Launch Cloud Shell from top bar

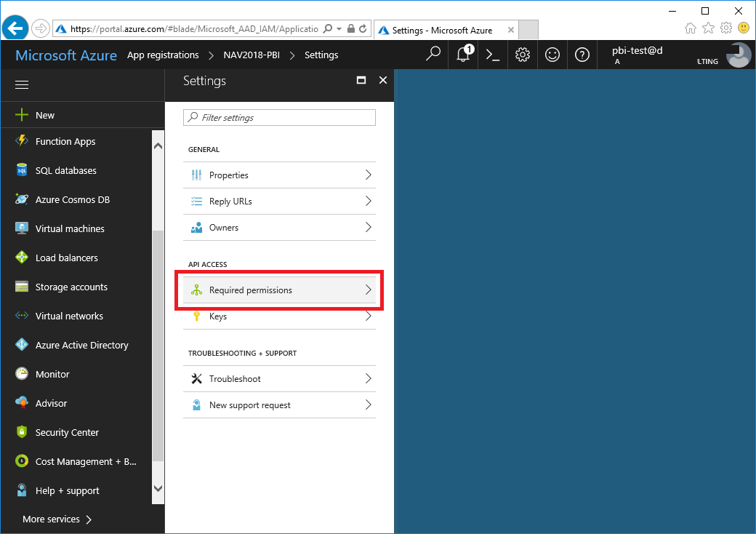(x=493, y=55)
